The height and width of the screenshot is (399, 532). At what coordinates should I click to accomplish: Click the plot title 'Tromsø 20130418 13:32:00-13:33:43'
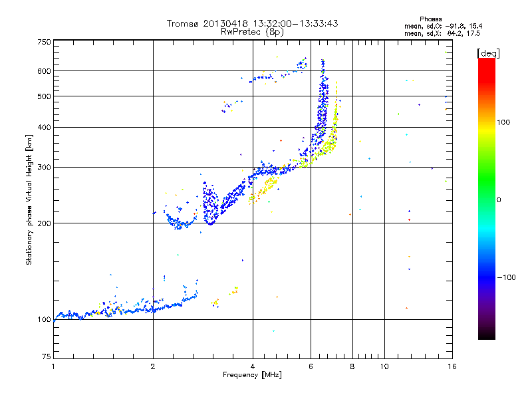252,23
